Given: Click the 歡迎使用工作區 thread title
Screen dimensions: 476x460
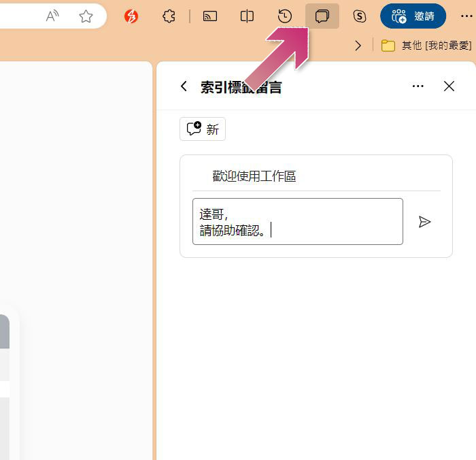Looking at the screenshot, I should tap(254, 176).
